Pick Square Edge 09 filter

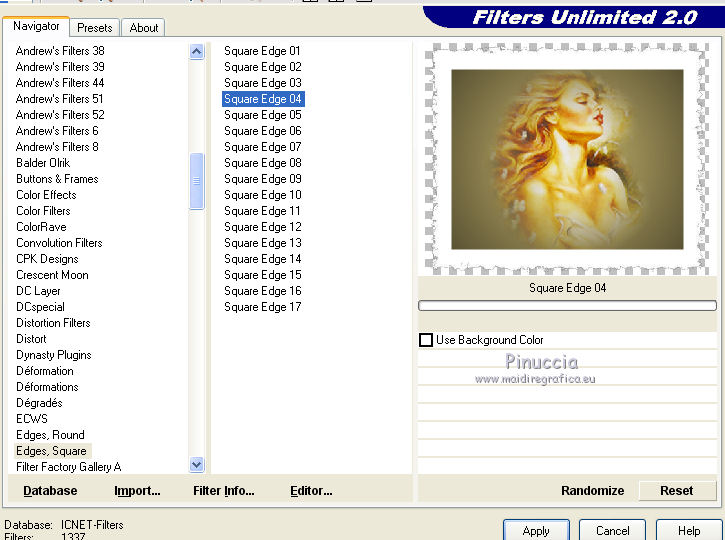tap(263, 179)
